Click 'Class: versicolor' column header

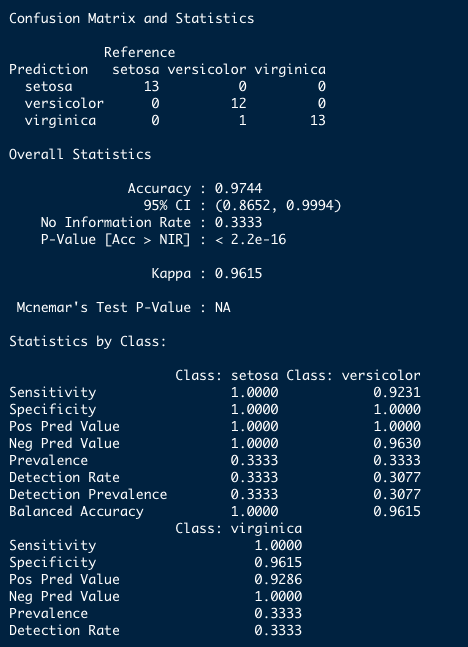pyautogui.click(x=353, y=375)
